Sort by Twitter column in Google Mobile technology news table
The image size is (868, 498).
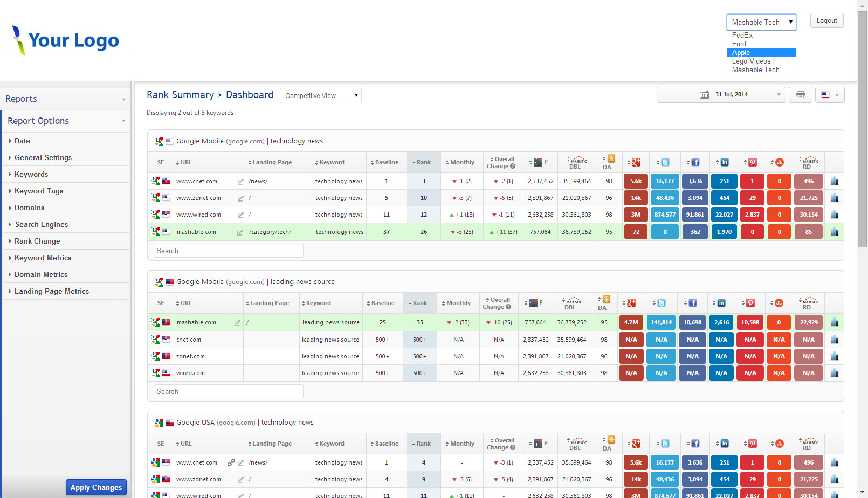pos(663,162)
